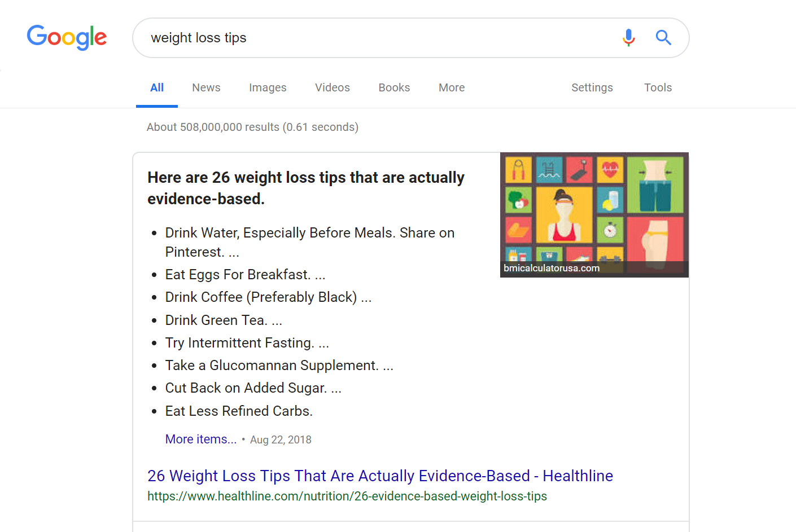Click the bmicalculatorusa.com image source label

coord(550,268)
